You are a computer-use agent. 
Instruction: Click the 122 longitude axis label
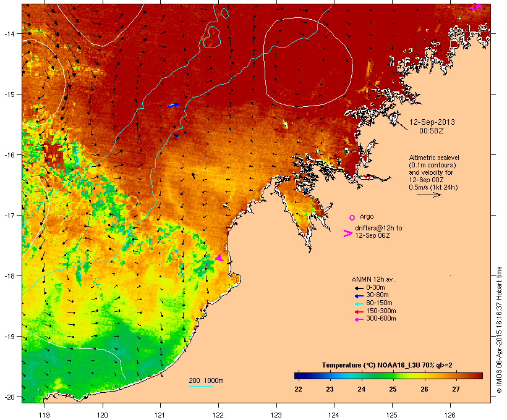point(218,415)
